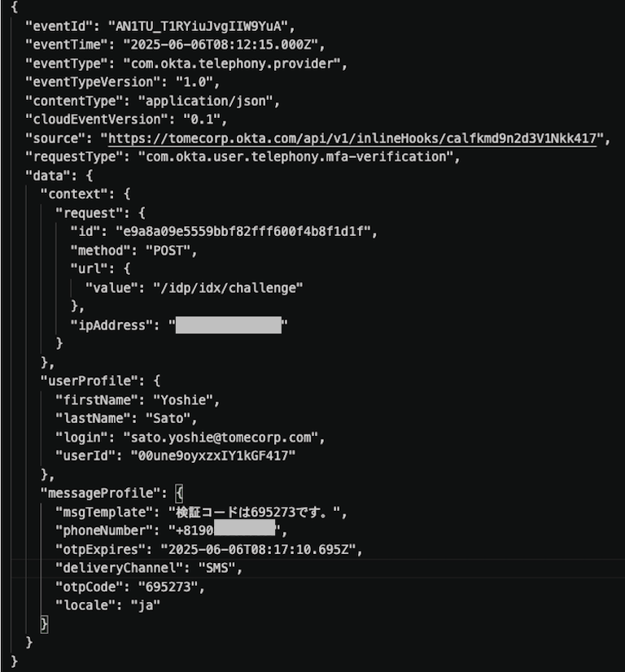This screenshot has width=625, height=672.
Task: Click the userId value string
Action: pos(212,456)
